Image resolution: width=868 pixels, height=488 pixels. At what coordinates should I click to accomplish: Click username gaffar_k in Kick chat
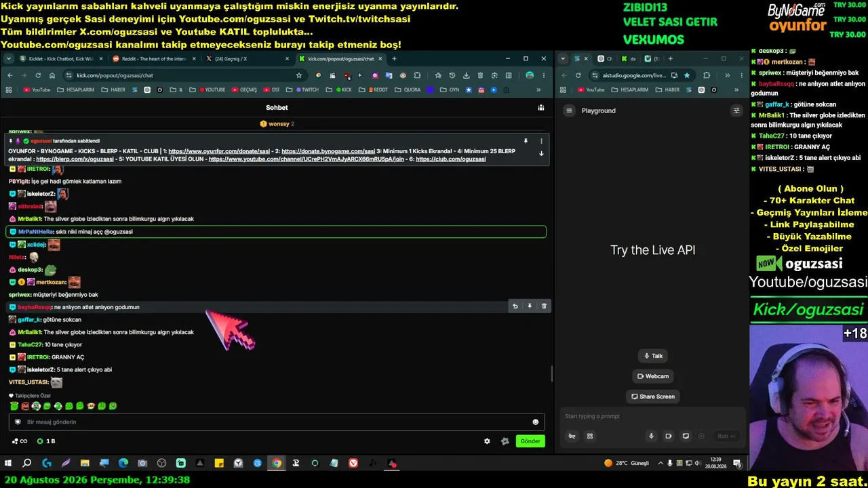[x=29, y=320]
